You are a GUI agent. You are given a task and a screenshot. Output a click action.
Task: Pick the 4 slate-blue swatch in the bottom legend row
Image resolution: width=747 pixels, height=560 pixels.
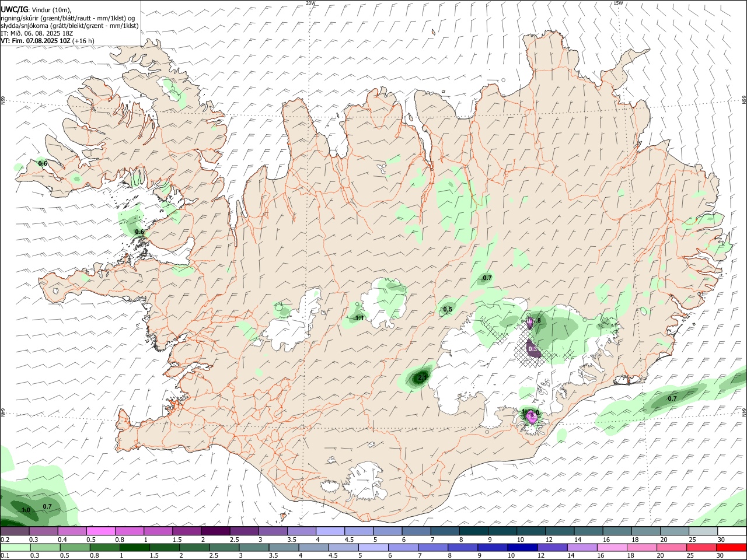(x=314, y=547)
